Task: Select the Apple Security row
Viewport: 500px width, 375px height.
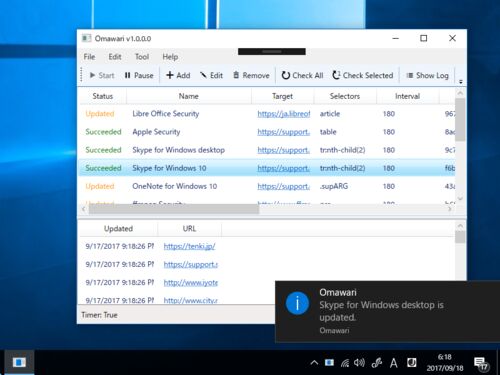Action: click(x=267, y=132)
